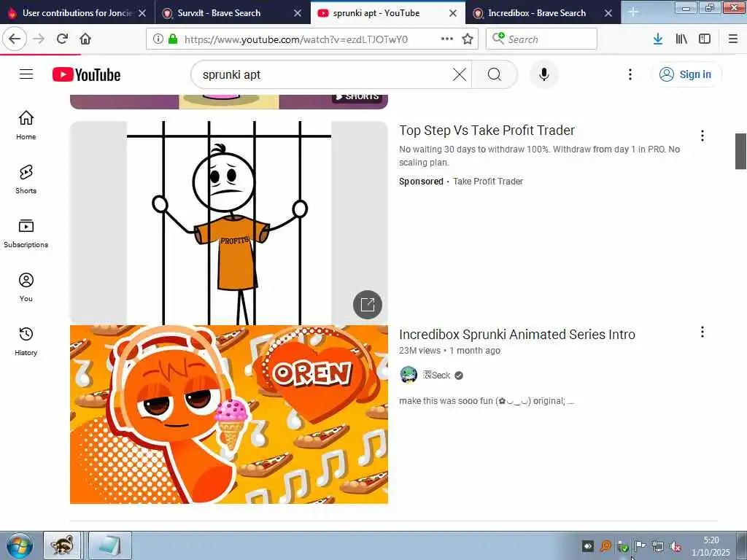Switch to 'User contributions for Joncie' tab
747x560 pixels.
tap(78, 13)
